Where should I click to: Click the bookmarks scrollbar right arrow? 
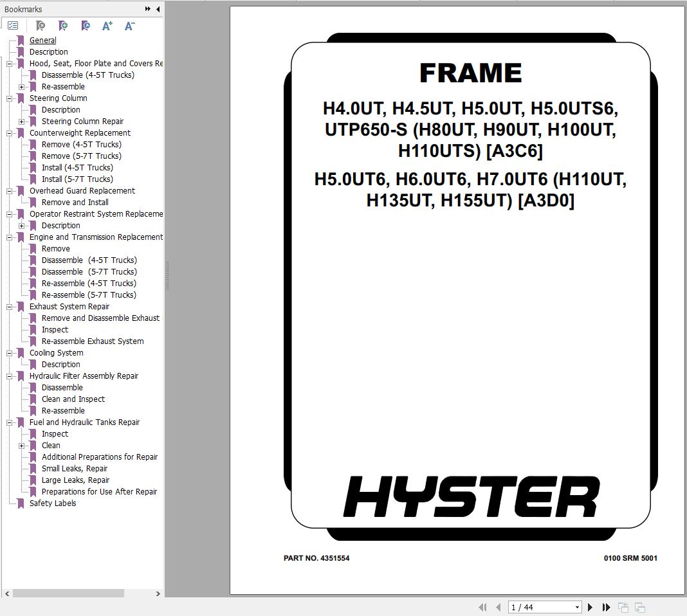[158, 593]
